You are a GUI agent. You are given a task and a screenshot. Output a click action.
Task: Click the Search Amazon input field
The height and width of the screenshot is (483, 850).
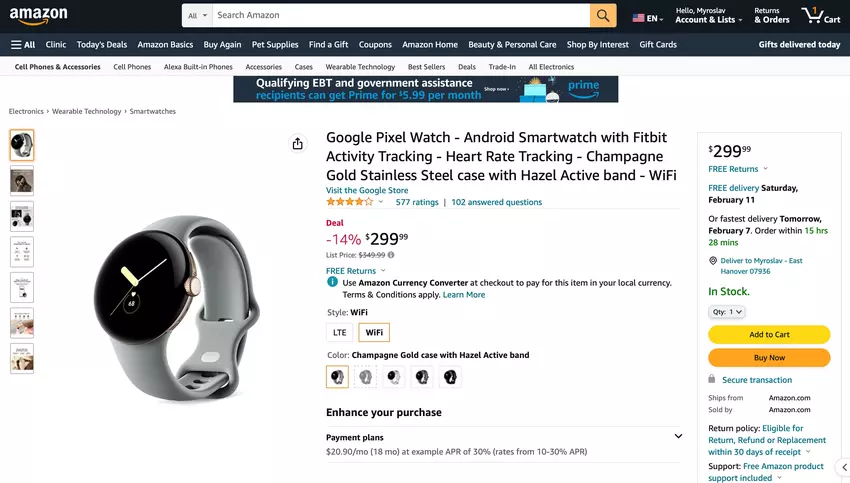(400, 16)
